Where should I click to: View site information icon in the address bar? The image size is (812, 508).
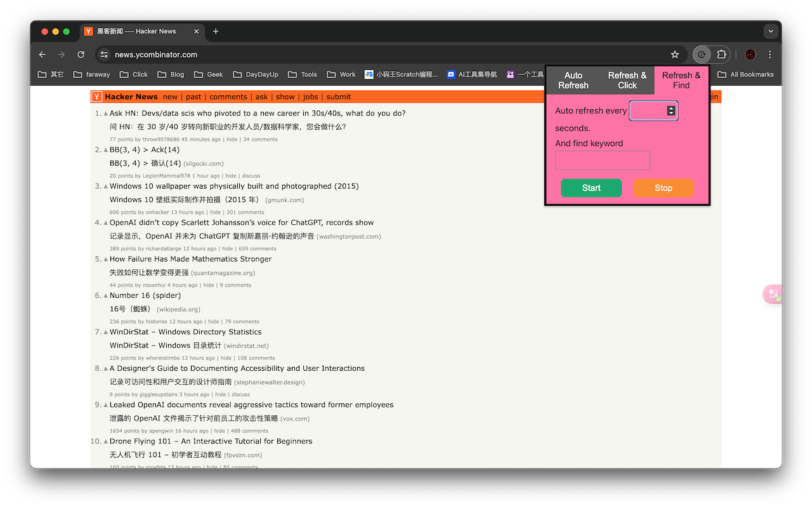[105, 55]
